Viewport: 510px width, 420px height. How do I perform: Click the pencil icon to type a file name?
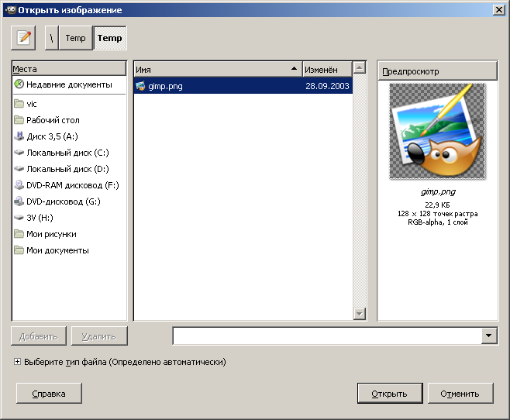[24, 37]
